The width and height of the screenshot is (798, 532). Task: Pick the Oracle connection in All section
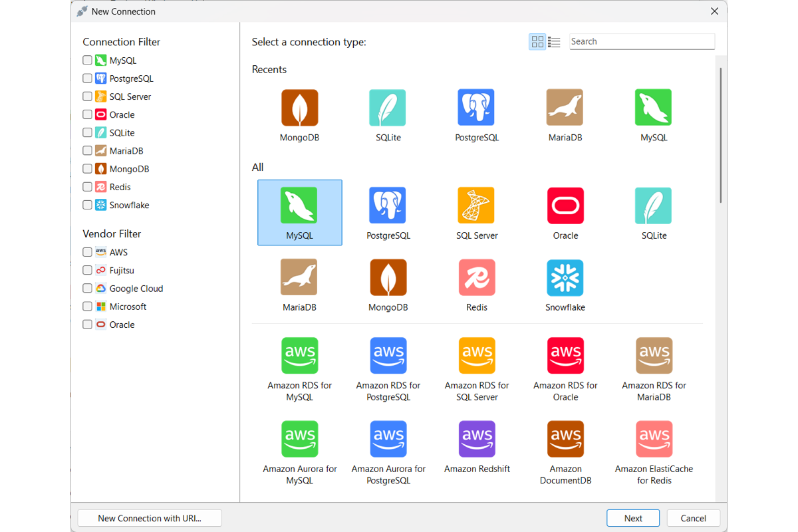tap(565, 205)
